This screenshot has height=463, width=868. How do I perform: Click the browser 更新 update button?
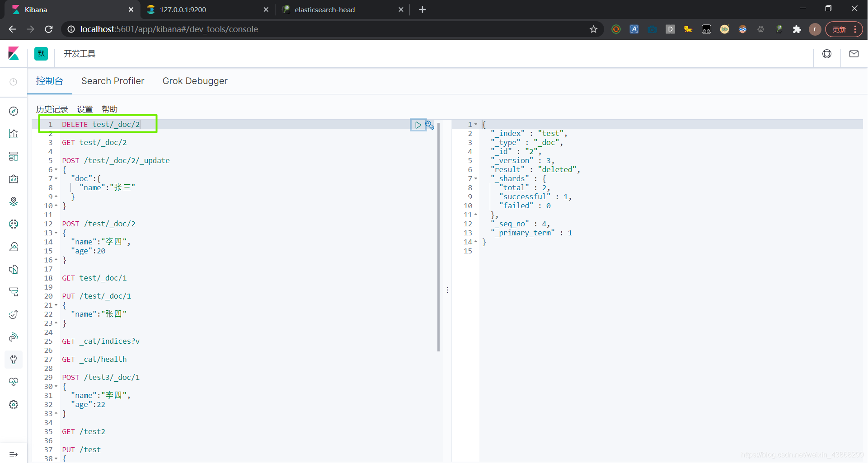844,29
